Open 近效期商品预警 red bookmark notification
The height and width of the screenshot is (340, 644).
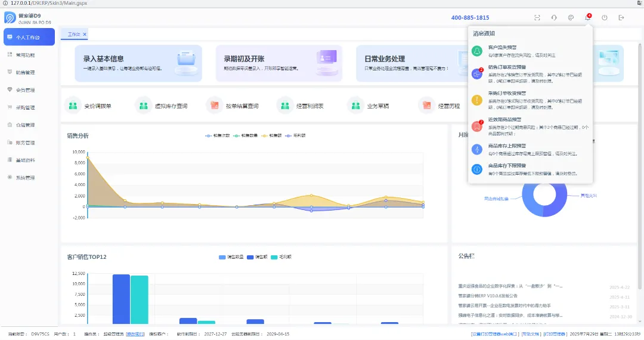point(530,126)
